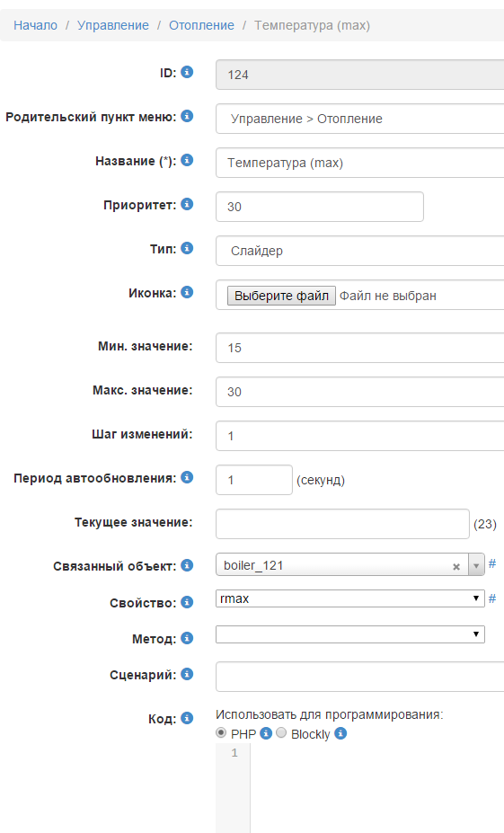Screen dimensions: 504x833
Task: Open the info tooltip beside Название
Action: (x=187, y=160)
